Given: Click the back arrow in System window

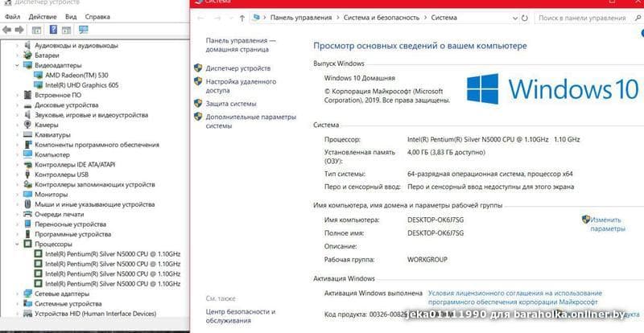Looking at the screenshot, I should point(200,18).
